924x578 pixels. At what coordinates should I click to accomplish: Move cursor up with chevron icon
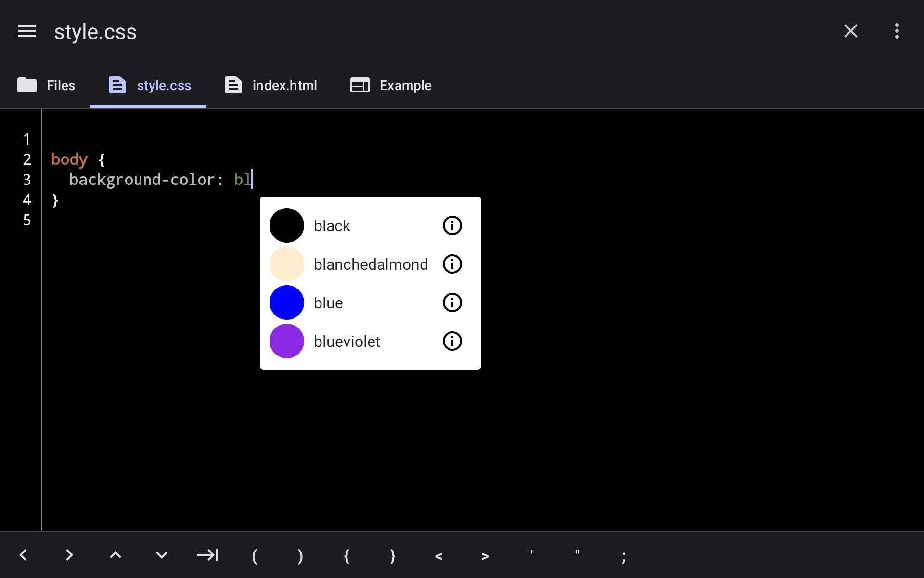pyautogui.click(x=115, y=555)
